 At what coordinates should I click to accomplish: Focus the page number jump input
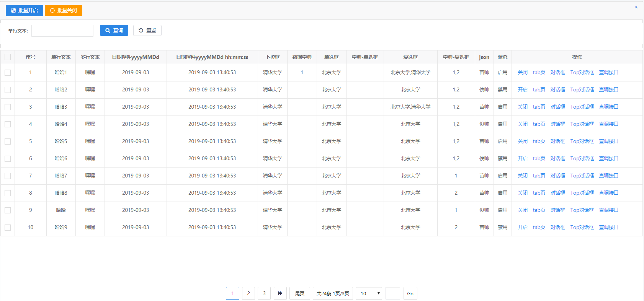393,293
